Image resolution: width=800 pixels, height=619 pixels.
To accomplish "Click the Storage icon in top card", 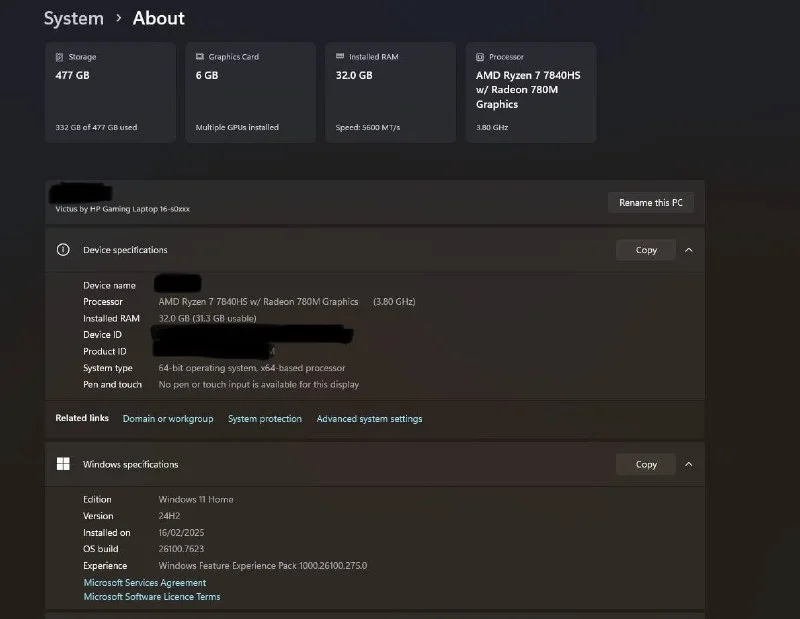I will tap(59, 58).
